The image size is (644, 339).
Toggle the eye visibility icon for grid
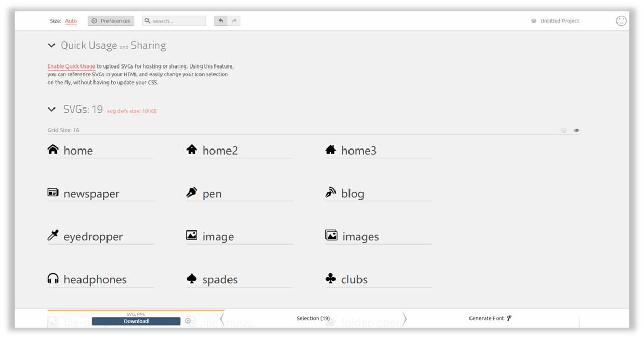[576, 130]
